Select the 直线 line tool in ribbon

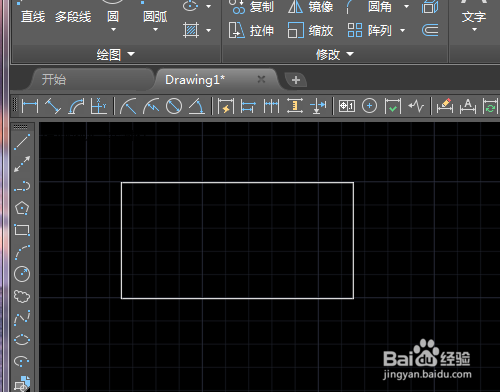click(x=33, y=16)
